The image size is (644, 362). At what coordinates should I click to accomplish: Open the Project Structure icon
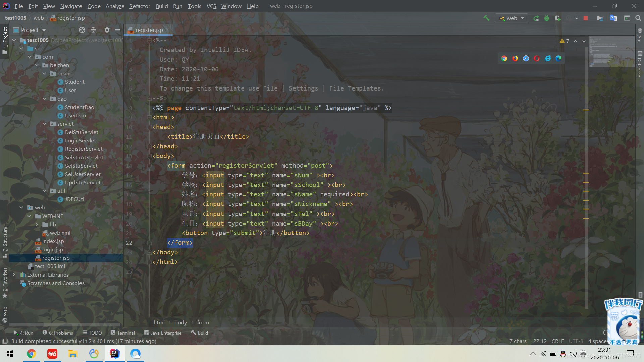tap(600, 18)
